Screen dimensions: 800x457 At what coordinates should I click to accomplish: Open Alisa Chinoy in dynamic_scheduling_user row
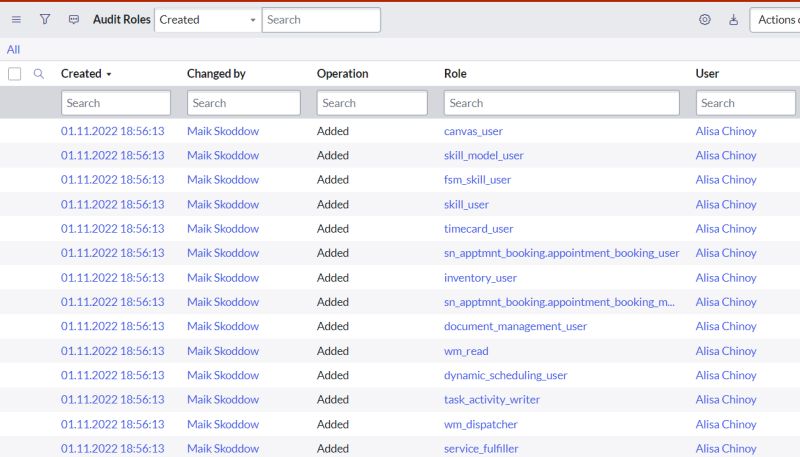[726, 375]
